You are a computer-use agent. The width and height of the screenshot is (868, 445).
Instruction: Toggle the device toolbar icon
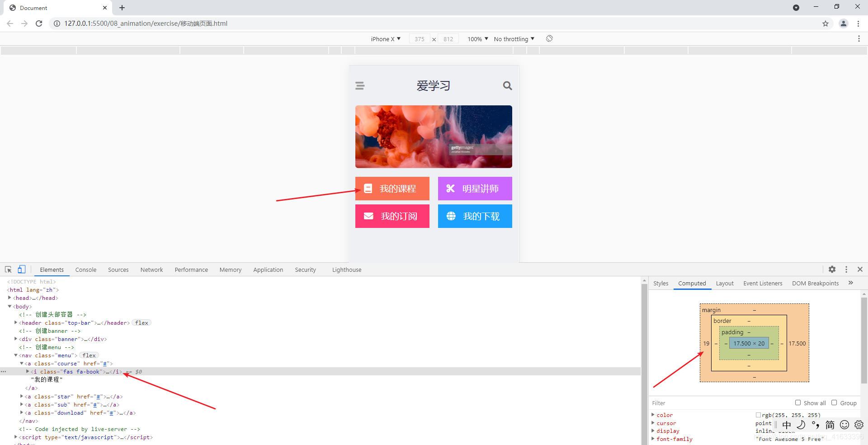coord(21,270)
